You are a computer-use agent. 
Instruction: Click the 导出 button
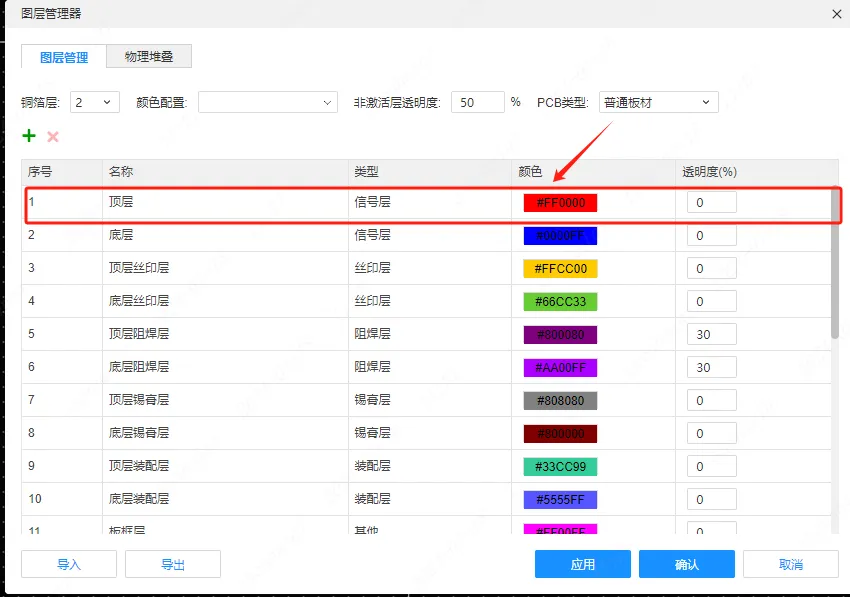coord(173,564)
